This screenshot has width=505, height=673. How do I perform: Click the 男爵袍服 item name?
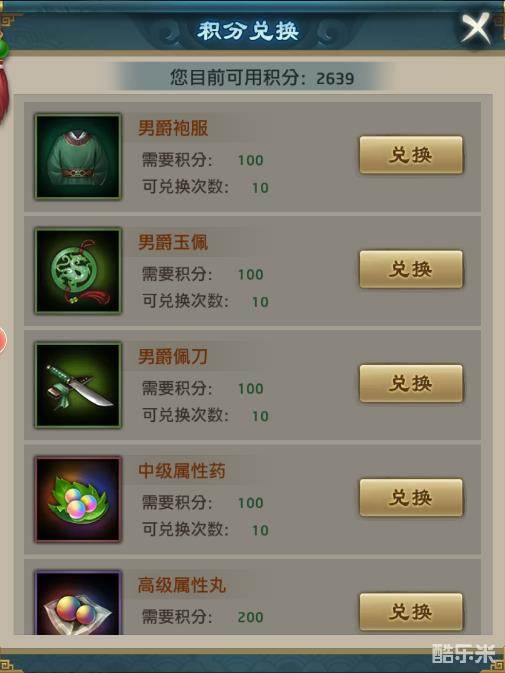click(x=173, y=128)
